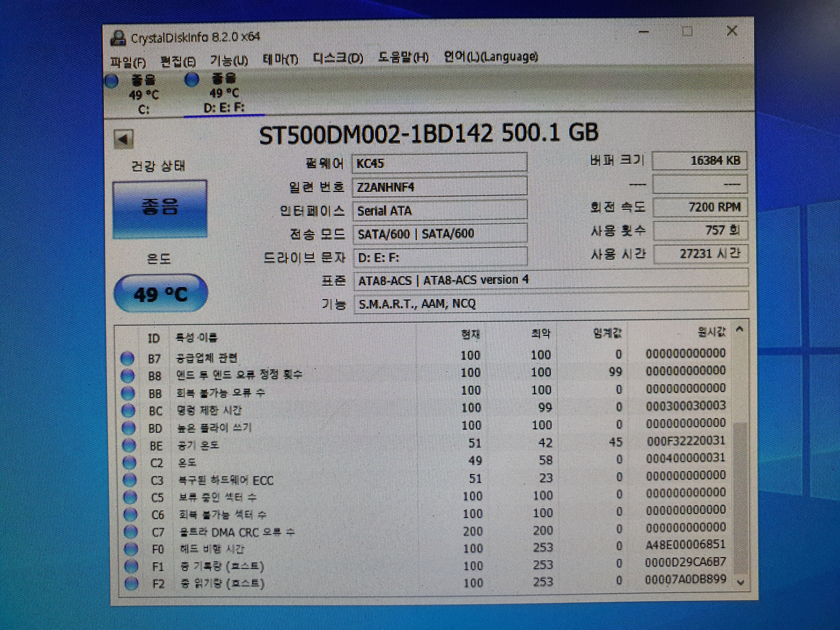Click the ID column header
This screenshot has height=630, width=840.
153,338
